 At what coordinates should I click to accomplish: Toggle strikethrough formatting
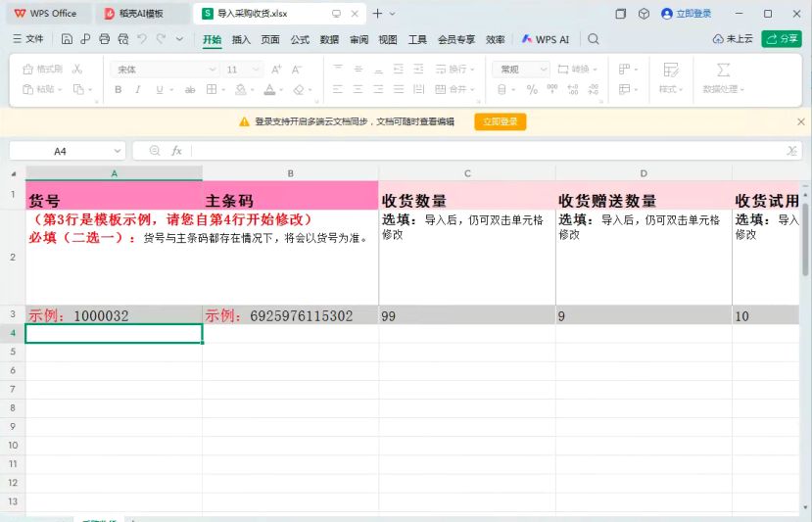190,89
